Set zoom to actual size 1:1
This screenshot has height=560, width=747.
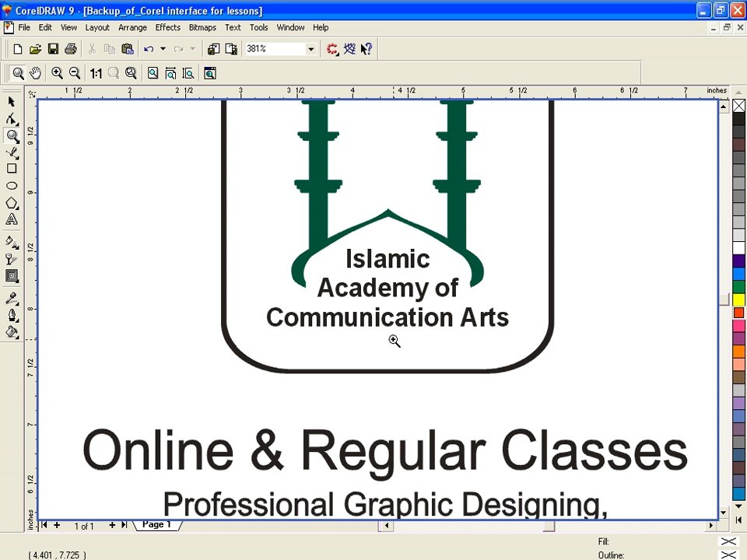(x=96, y=73)
